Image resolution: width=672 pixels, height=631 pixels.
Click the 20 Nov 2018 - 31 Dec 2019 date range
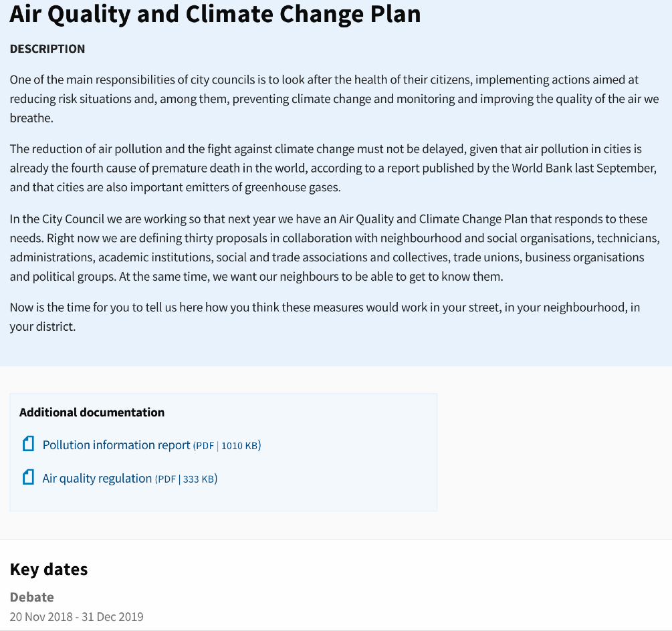tap(77, 617)
